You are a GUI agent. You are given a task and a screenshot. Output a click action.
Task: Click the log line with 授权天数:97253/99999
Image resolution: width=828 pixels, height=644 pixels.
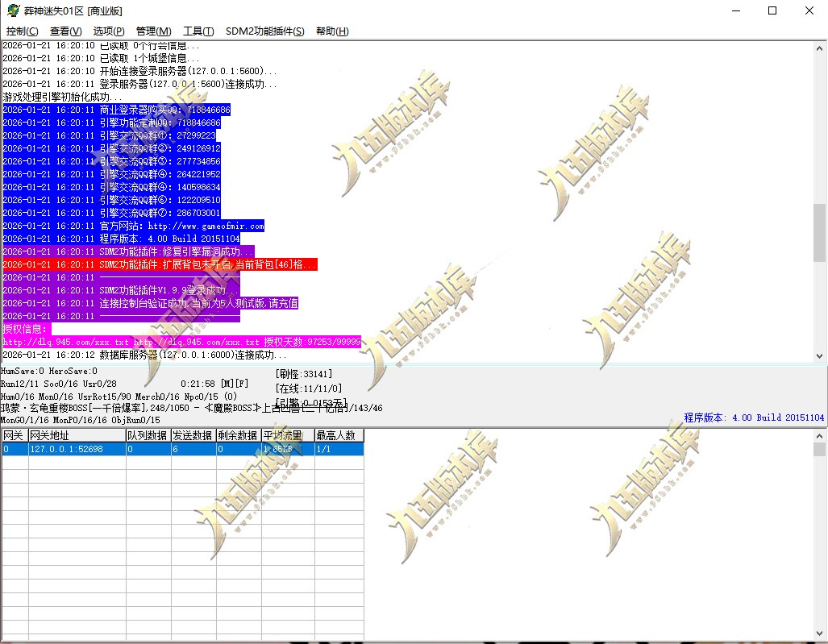coord(182,342)
